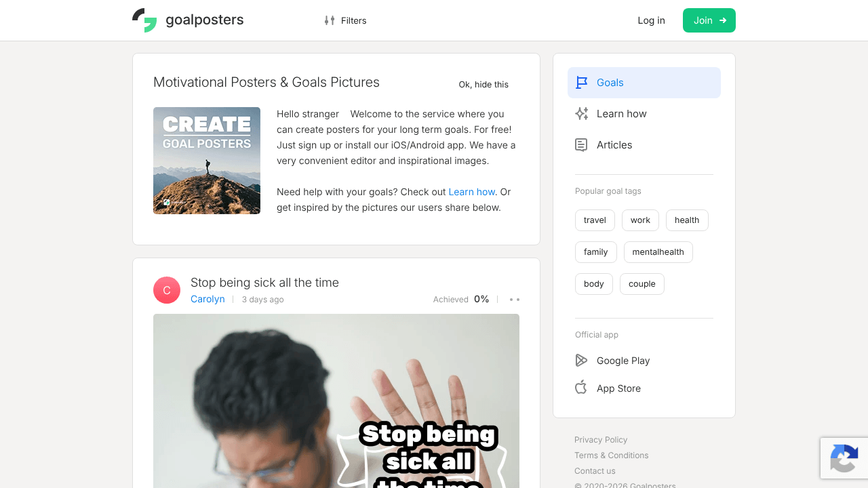Click the Learn how sparkle icon
This screenshot has width=868, height=488.
pos(581,114)
